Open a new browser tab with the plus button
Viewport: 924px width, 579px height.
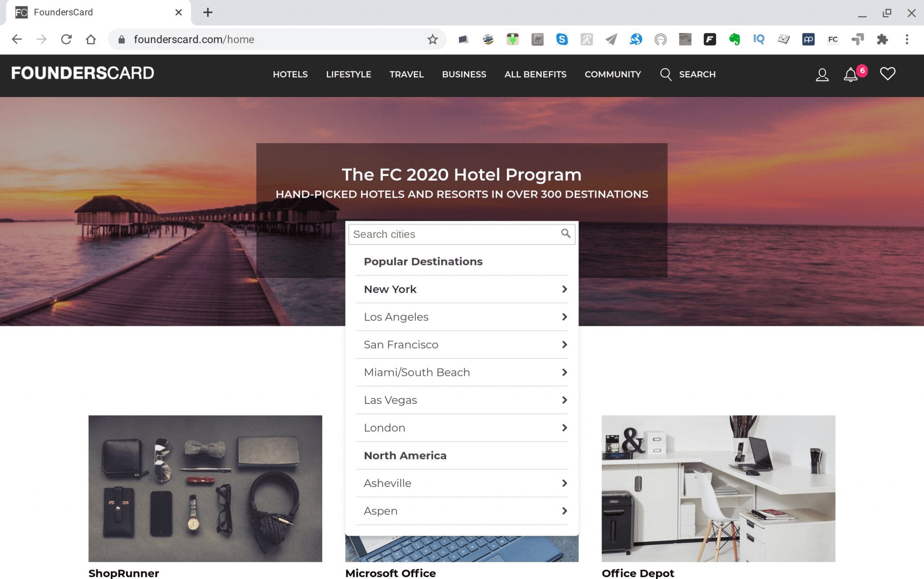coord(207,12)
